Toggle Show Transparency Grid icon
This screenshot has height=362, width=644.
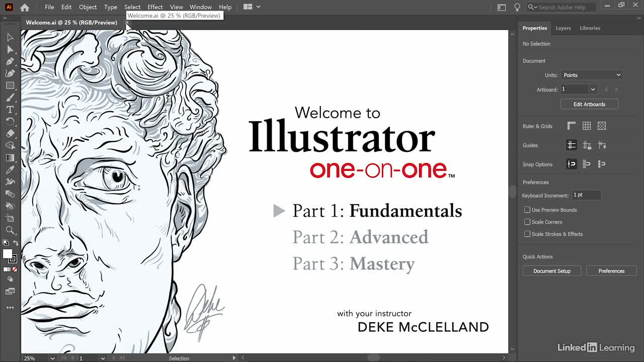click(602, 126)
